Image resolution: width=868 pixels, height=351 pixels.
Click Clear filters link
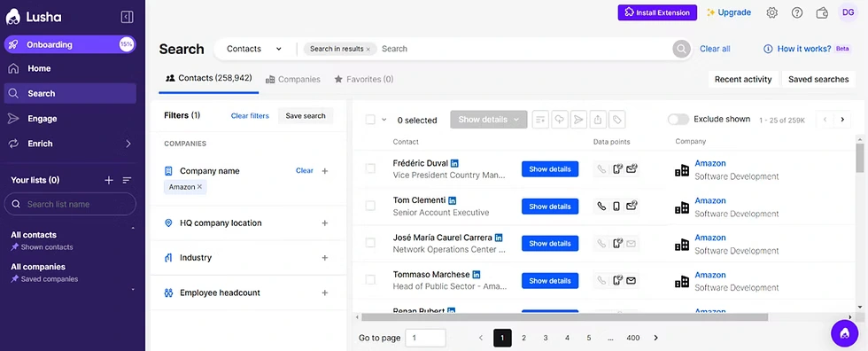point(250,116)
